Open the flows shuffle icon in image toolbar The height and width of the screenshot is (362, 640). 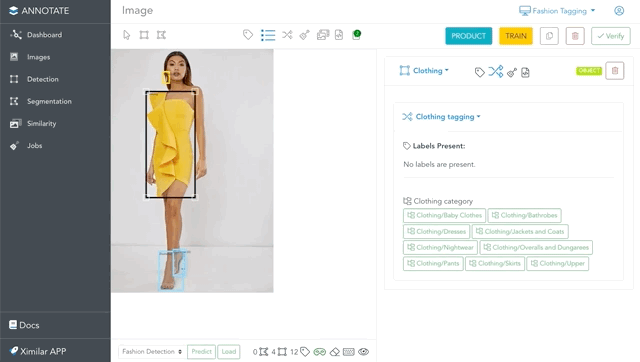click(x=287, y=35)
